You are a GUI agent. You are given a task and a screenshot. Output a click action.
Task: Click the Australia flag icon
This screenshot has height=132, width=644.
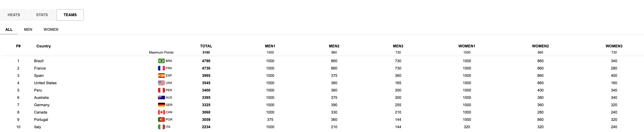pos(161,97)
